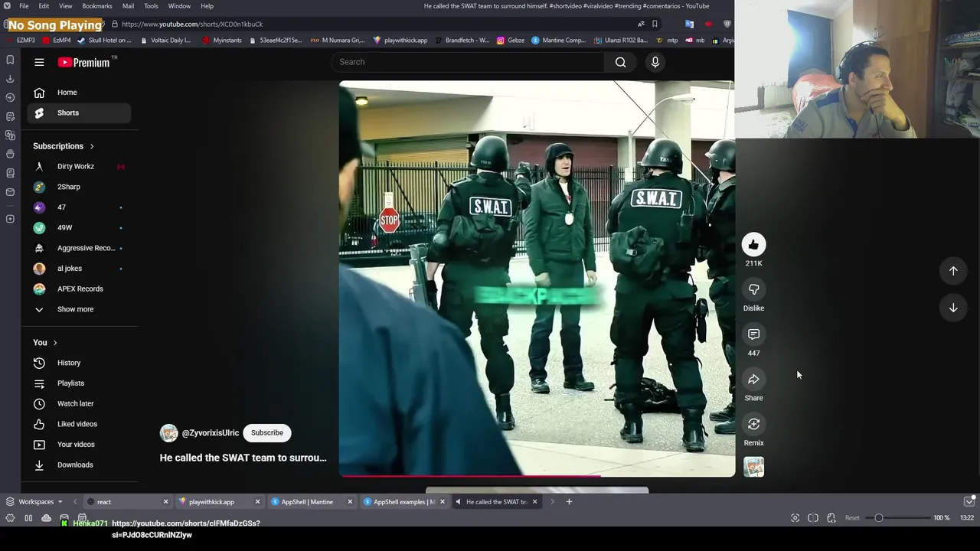The image size is (980, 551).
Task: Click the page actions icon in the status bar
Action: click(x=831, y=518)
